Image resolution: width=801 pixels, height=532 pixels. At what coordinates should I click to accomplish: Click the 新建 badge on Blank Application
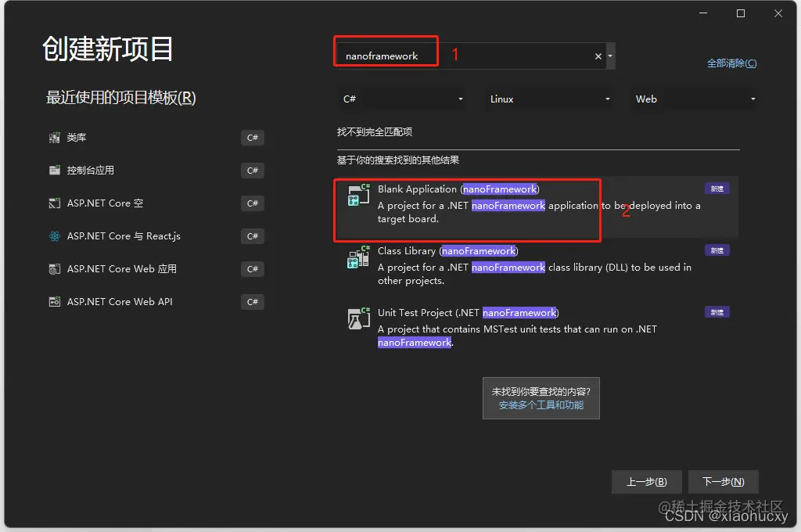pos(717,188)
